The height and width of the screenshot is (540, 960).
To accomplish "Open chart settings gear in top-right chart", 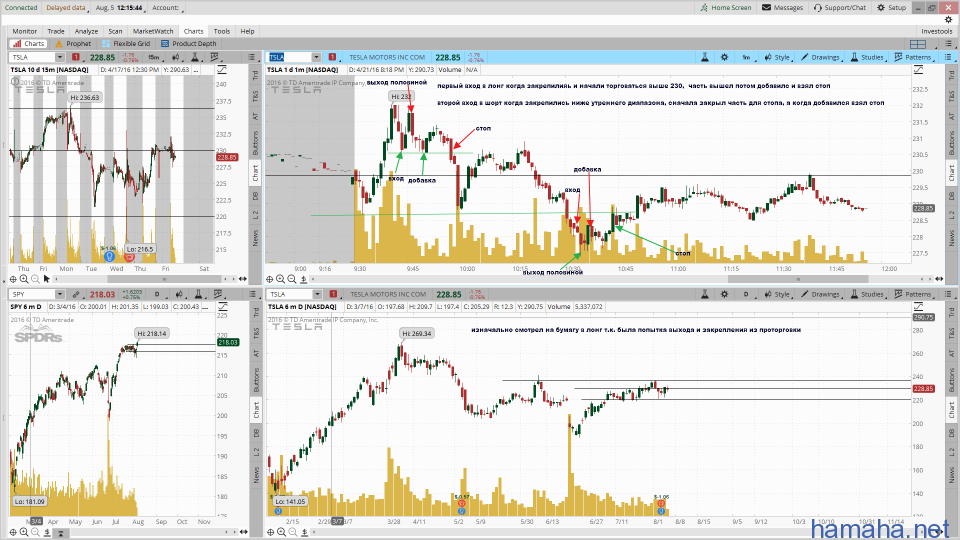I will 725,57.
